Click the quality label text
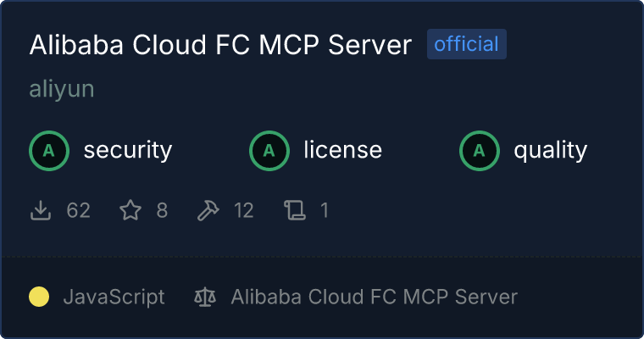Image resolution: width=644 pixels, height=339 pixels. (550, 151)
